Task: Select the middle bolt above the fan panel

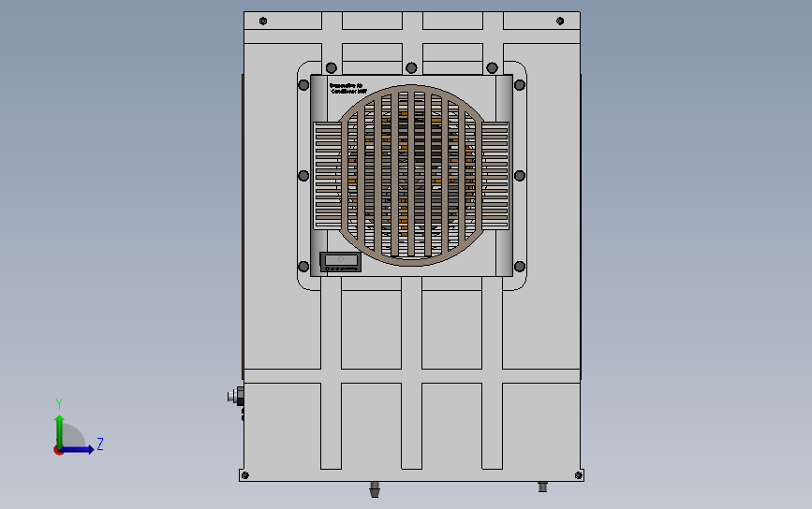Action: 411,67
